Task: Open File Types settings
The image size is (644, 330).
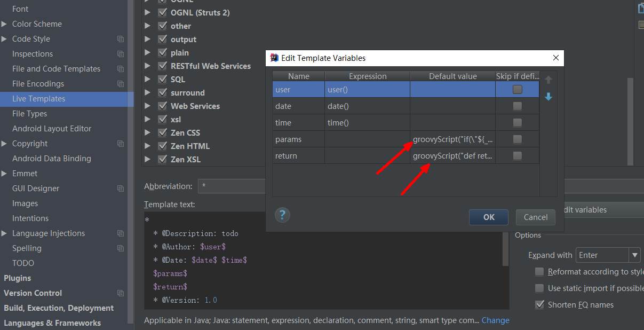Action: point(30,114)
